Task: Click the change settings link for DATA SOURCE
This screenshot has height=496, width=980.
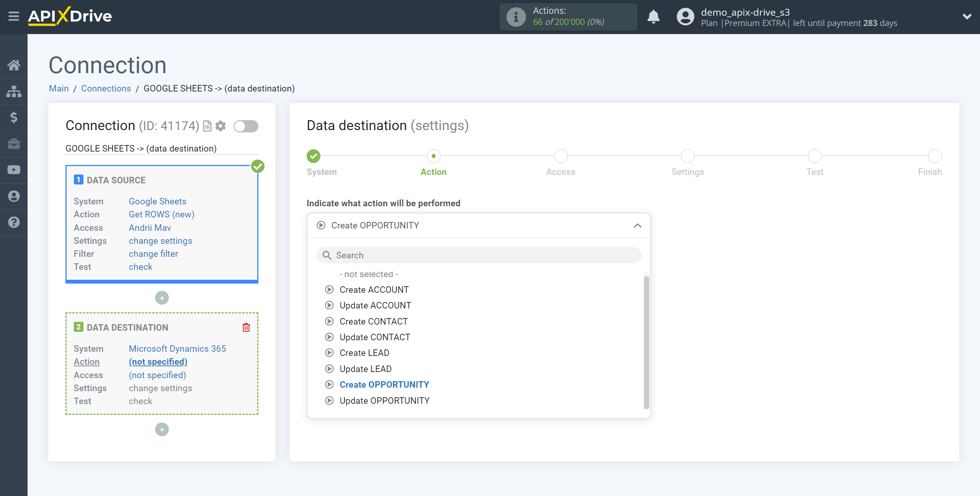Action: click(160, 240)
